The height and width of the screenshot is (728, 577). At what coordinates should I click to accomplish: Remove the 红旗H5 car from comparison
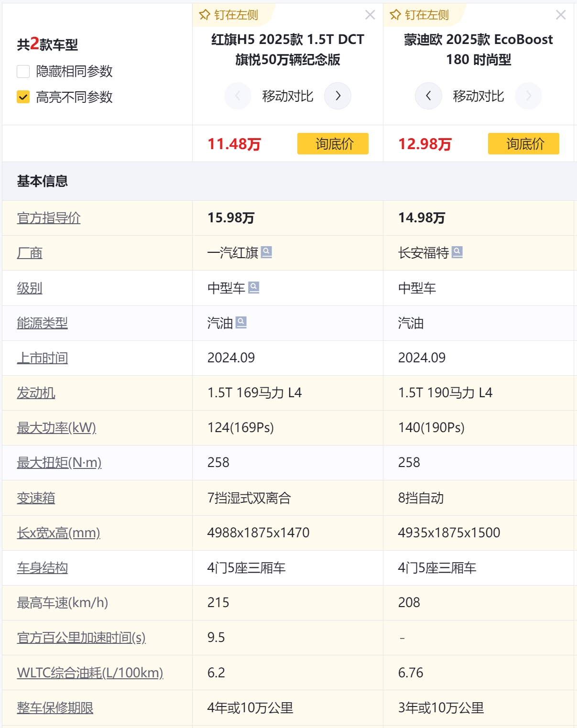(370, 15)
